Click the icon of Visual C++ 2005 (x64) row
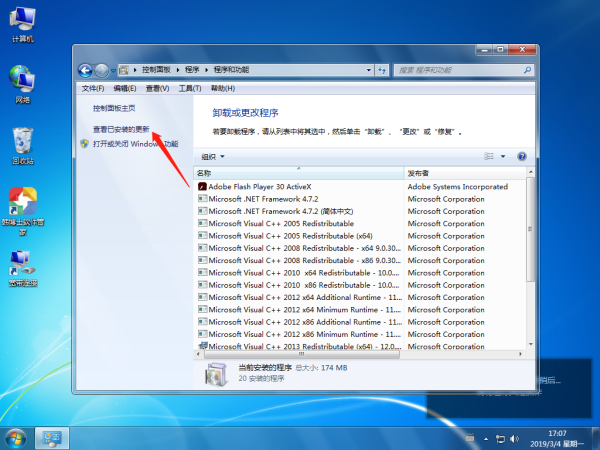The height and width of the screenshot is (450, 600). pyautogui.click(x=202, y=235)
